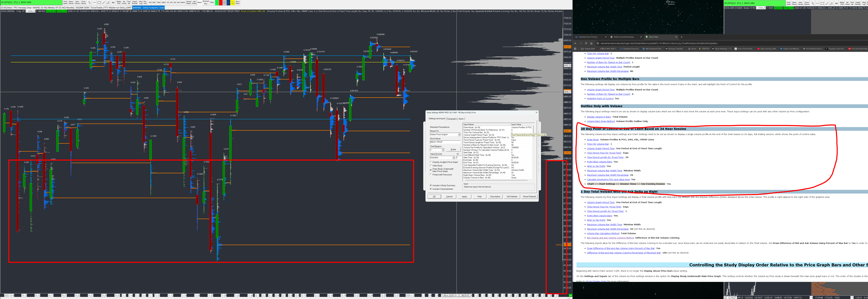Select the line drawing tool in left toolbar
Viewport: 868px width, 299px height.
point(94,2)
